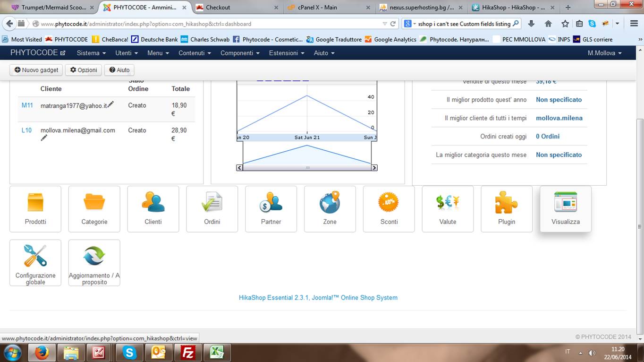Open the Plugin puzzle icon
Screen dimensions: 644x362
(x=507, y=209)
